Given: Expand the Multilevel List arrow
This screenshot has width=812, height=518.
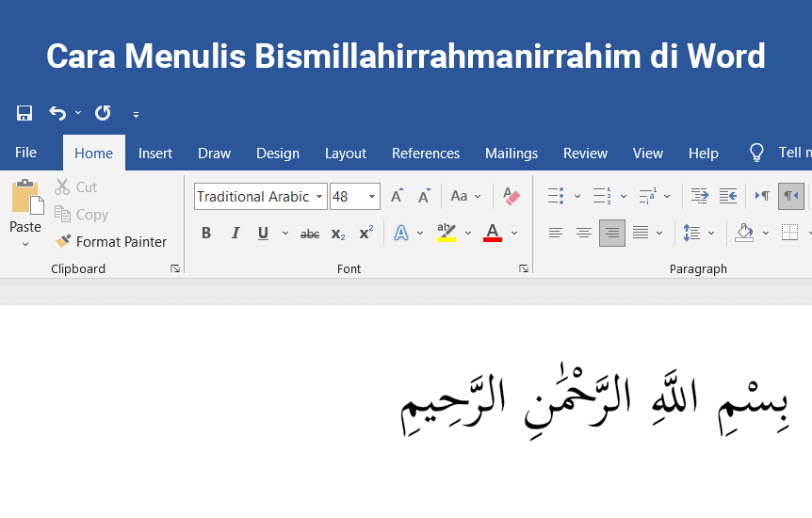Looking at the screenshot, I should 667,196.
